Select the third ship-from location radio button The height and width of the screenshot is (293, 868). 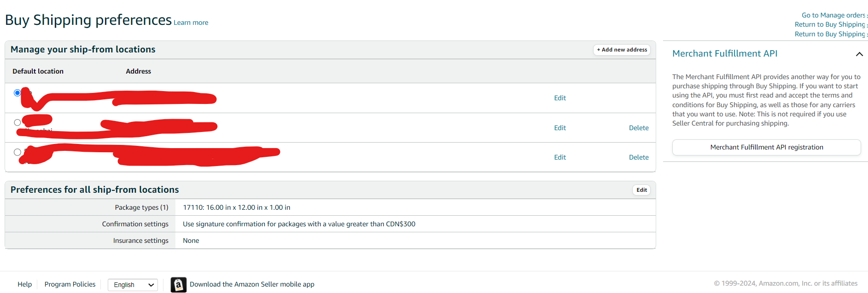pyautogui.click(x=17, y=152)
